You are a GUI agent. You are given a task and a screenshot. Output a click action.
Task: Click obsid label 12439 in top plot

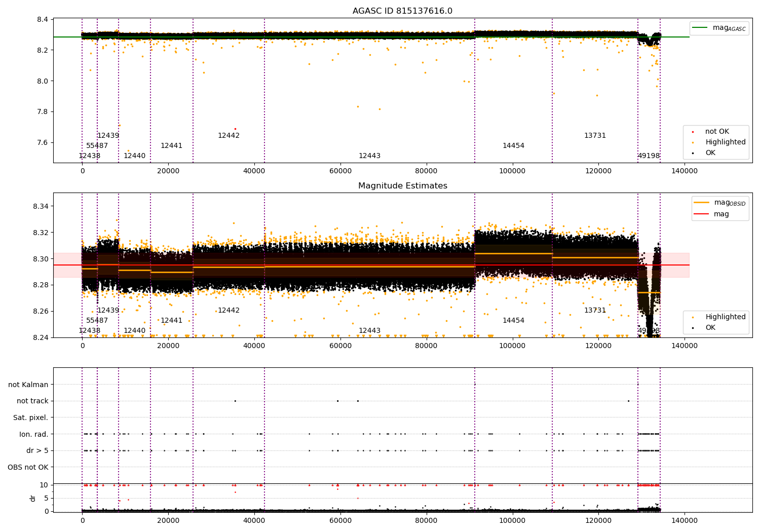pos(108,136)
